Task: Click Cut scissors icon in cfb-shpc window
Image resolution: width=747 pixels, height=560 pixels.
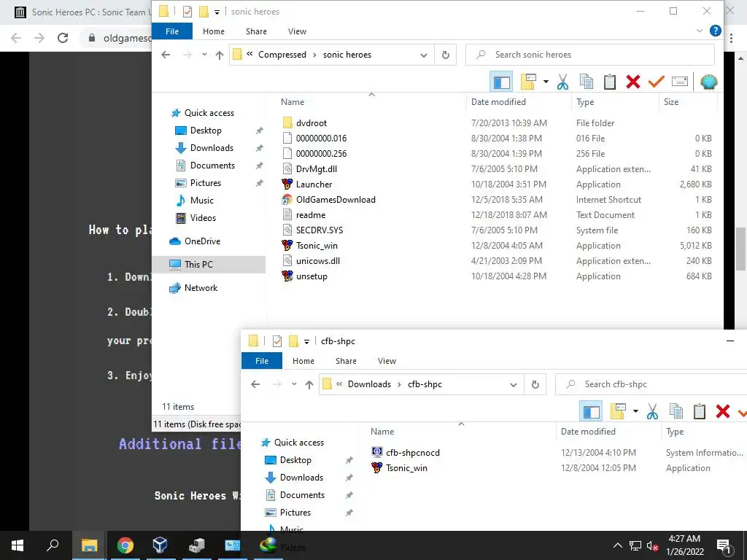Action: pos(652,411)
